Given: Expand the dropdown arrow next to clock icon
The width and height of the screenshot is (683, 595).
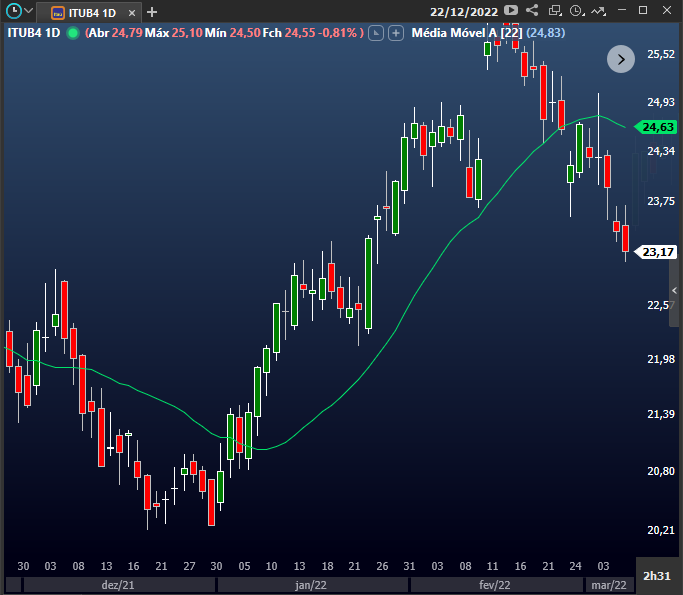Looking at the screenshot, I should (x=29, y=10).
